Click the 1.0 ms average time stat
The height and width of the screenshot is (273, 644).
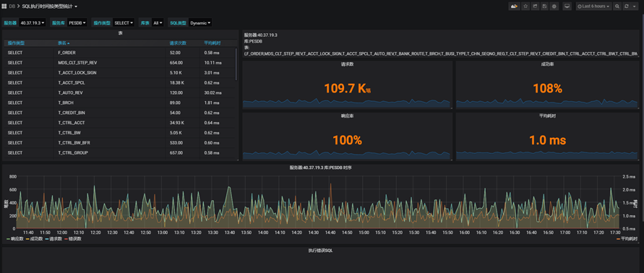point(547,140)
